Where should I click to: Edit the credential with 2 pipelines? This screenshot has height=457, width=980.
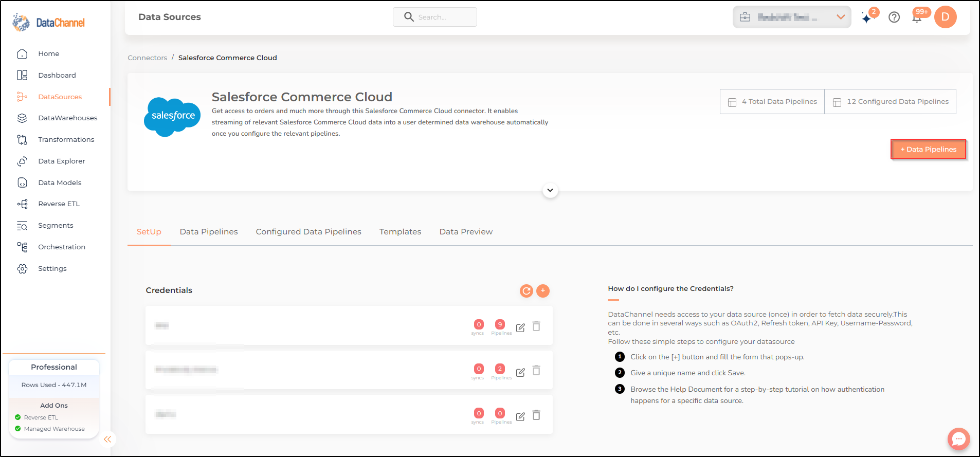point(520,372)
